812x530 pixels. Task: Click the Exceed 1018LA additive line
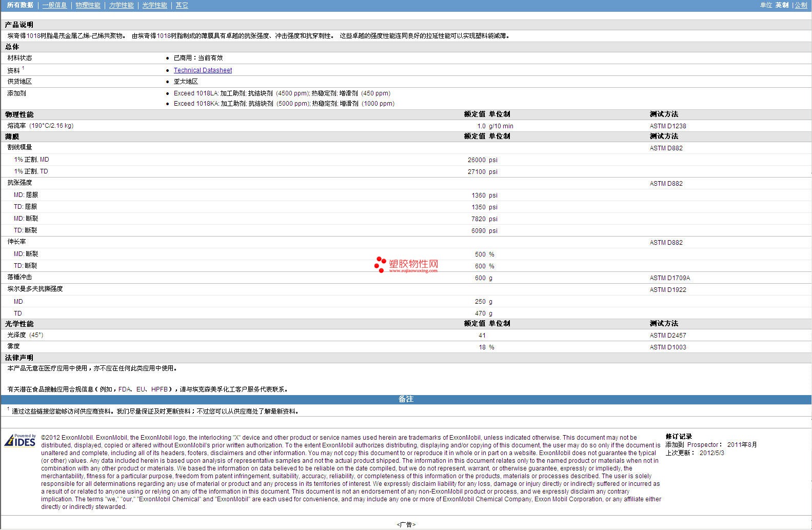(x=282, y=93)
